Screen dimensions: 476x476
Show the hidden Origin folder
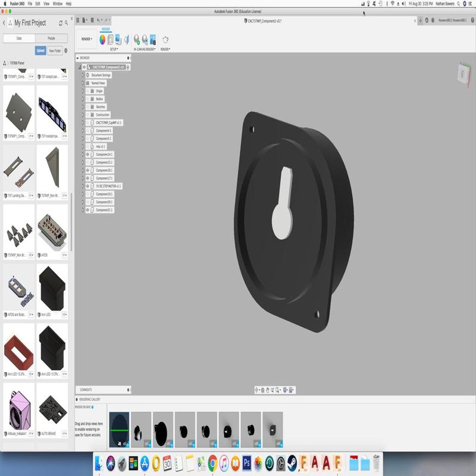click(x=87, y=91)
